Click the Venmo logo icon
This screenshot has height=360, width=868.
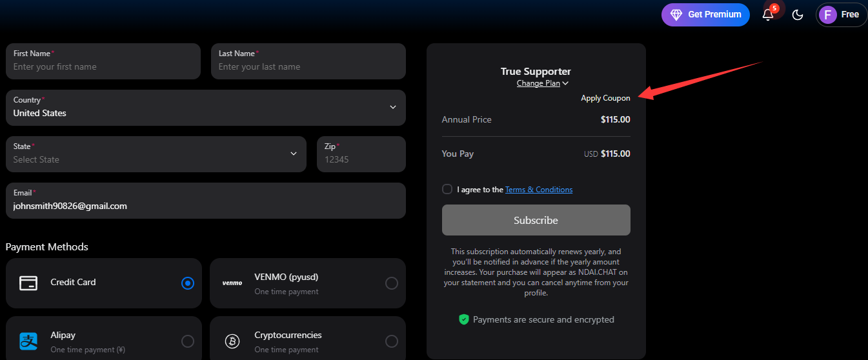232,283
